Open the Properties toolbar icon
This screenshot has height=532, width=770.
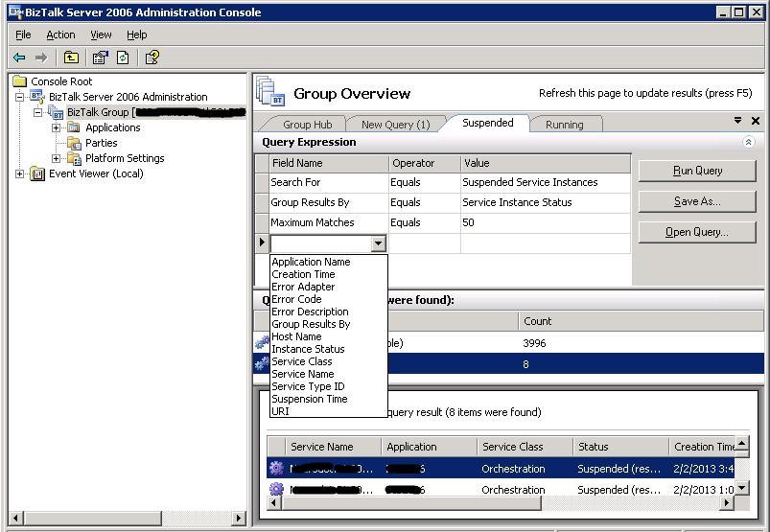tap(100, 58)
